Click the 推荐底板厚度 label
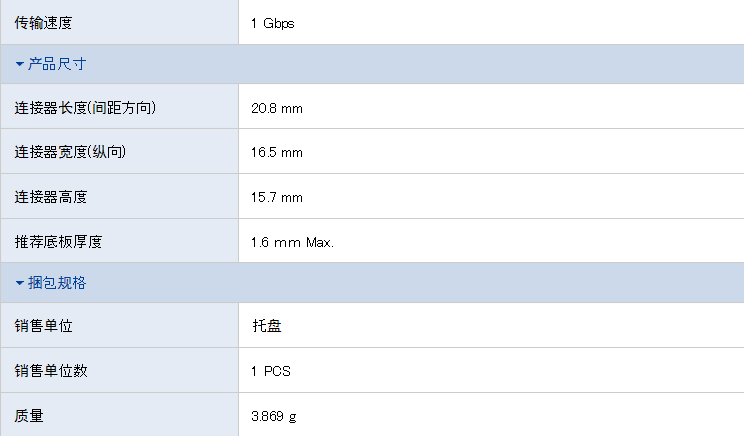The height and width of the screenshot is (436, 744). (58, 242)
